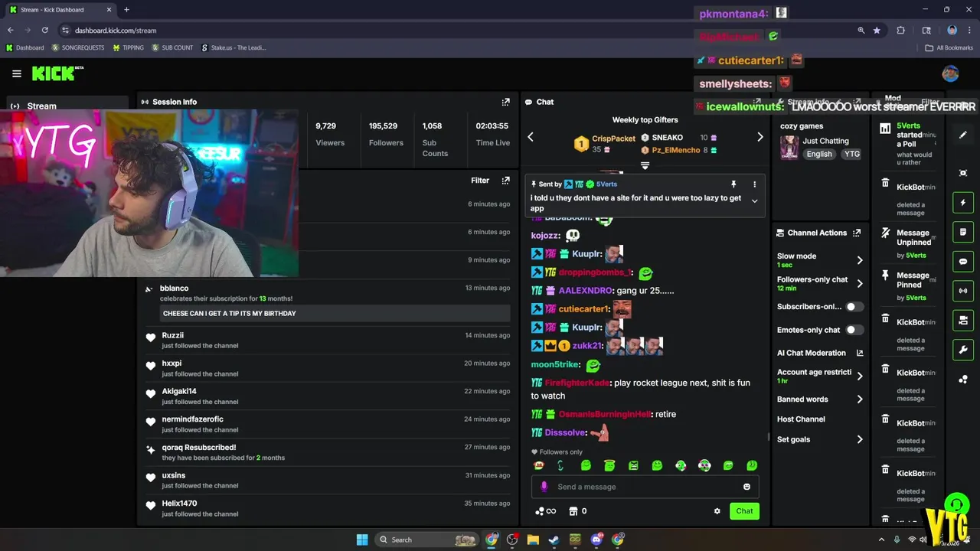Show previous Weekly top Gifters page
Viewport: 980px width, 551px height.
click(531, 137)
